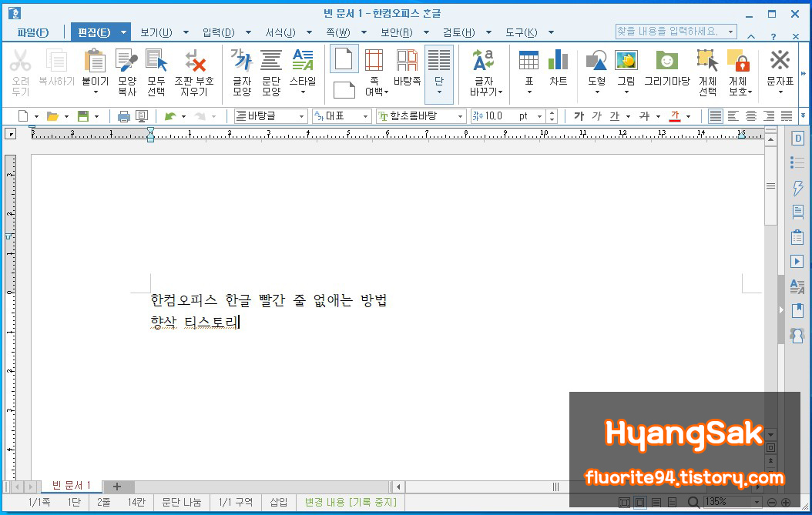Viewport: 812px width, 515px height.
Task: Open the 도구(K) menu
Action: (x=522, y=32)
